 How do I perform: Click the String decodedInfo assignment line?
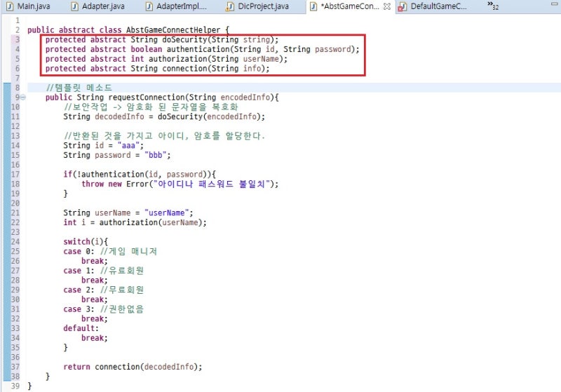[x=164, y=116]
